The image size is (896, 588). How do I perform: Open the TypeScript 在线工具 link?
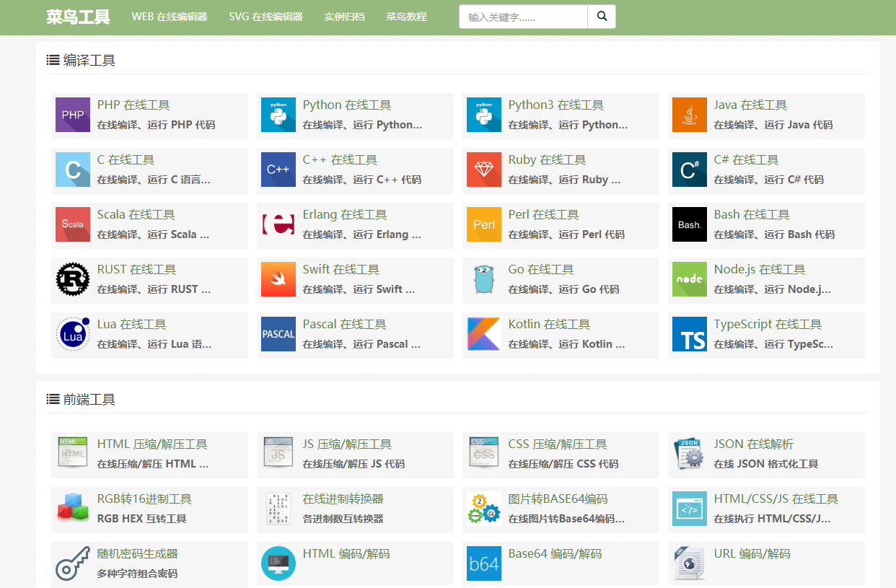coord(768,325)
